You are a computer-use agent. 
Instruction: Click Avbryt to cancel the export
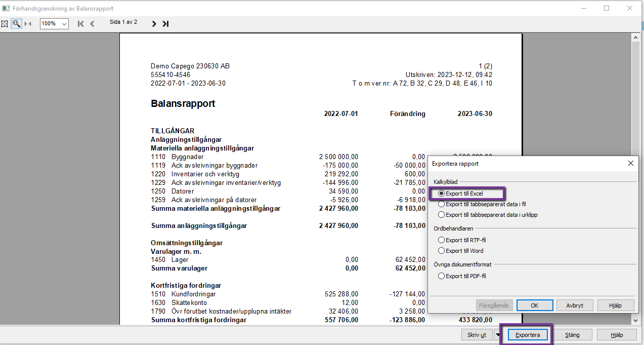pos(575,305)
